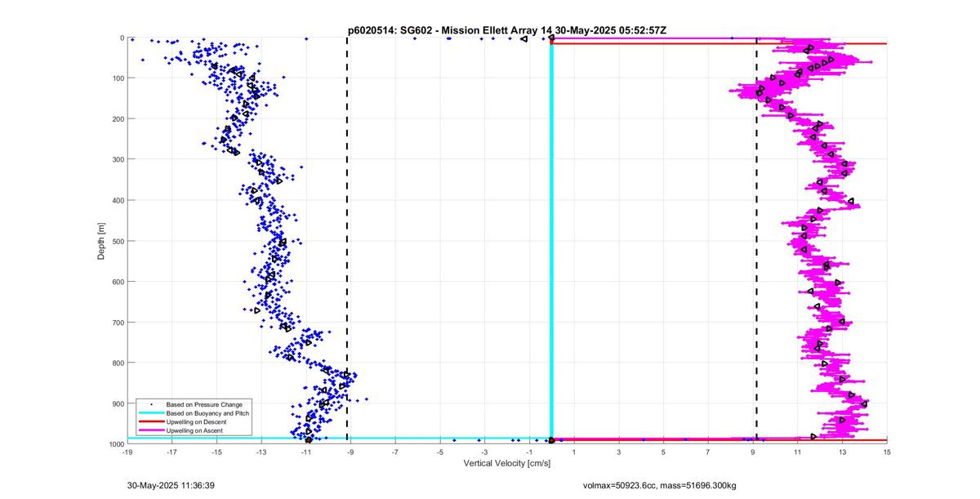Click x-axis tick label '5'
The width and height of the screenshot is (980, 499).
(664, 452)
